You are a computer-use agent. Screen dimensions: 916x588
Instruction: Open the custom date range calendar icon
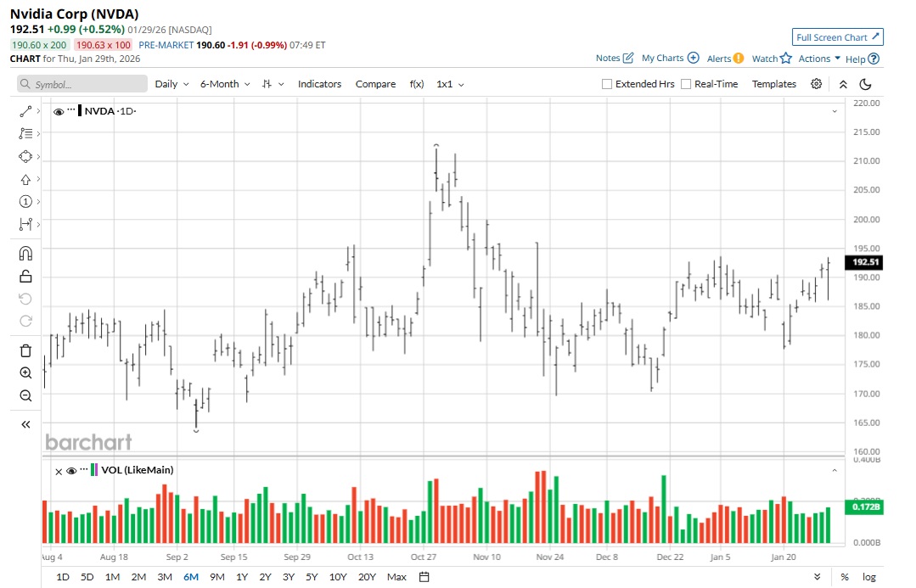424,577
